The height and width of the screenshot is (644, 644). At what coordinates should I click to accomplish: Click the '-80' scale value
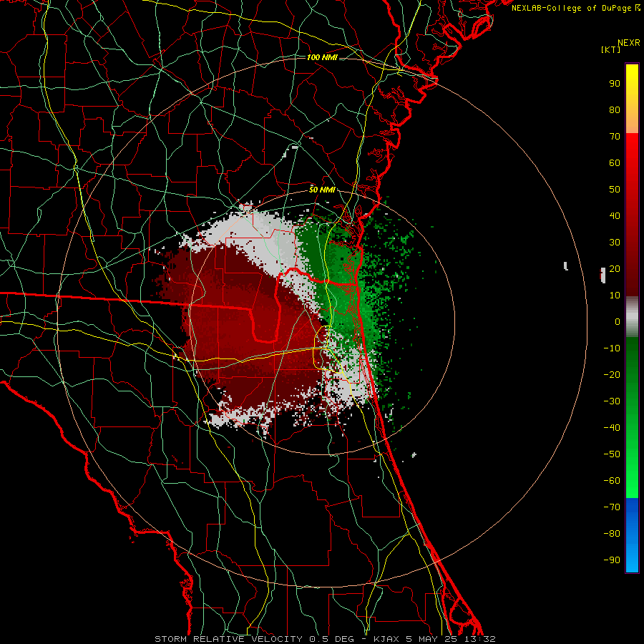tap(612, 534)
